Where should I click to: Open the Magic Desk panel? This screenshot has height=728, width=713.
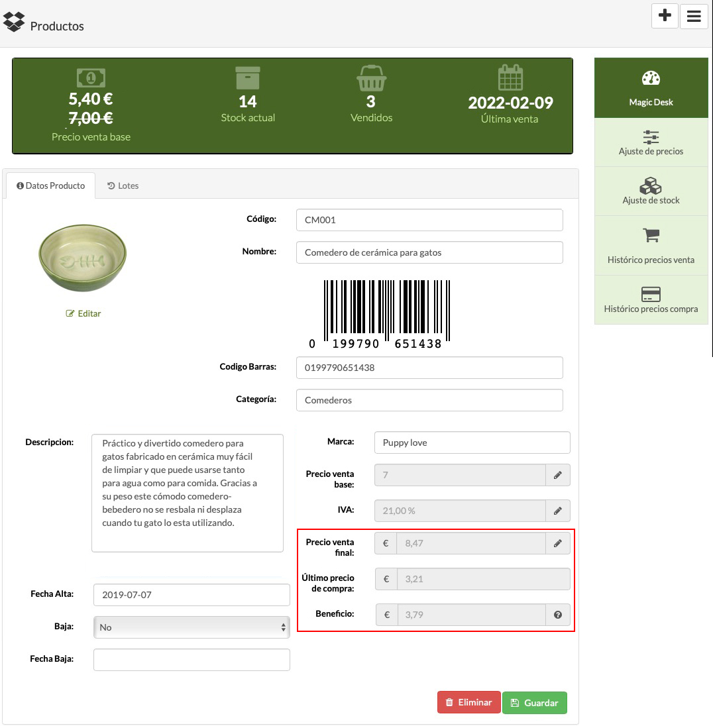(651, 87)
